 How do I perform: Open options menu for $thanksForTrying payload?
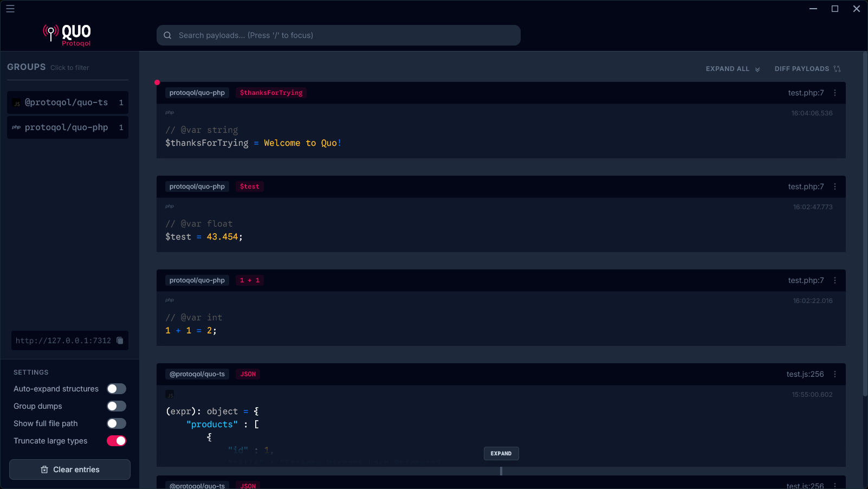click(835, 93)
